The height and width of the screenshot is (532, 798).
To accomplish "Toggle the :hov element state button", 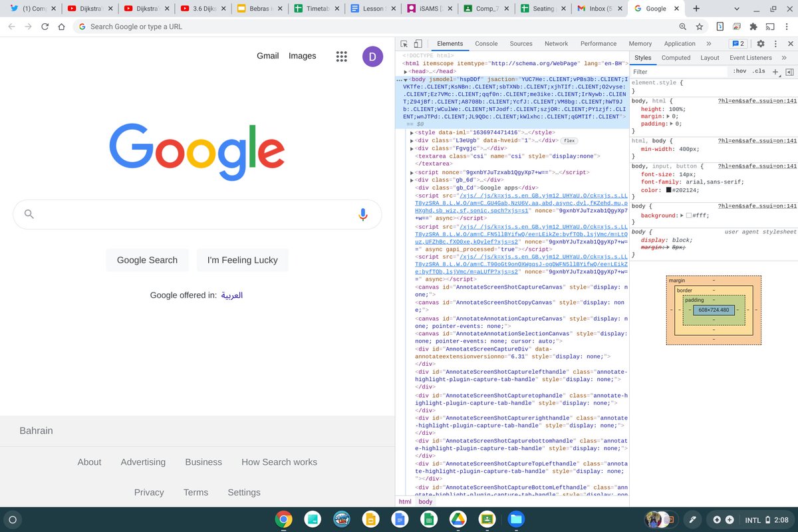I will [x=739, y=71].
